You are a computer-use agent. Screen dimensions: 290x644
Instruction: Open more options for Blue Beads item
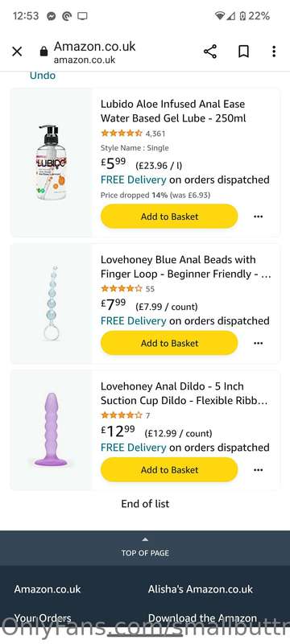coord(258,343)
